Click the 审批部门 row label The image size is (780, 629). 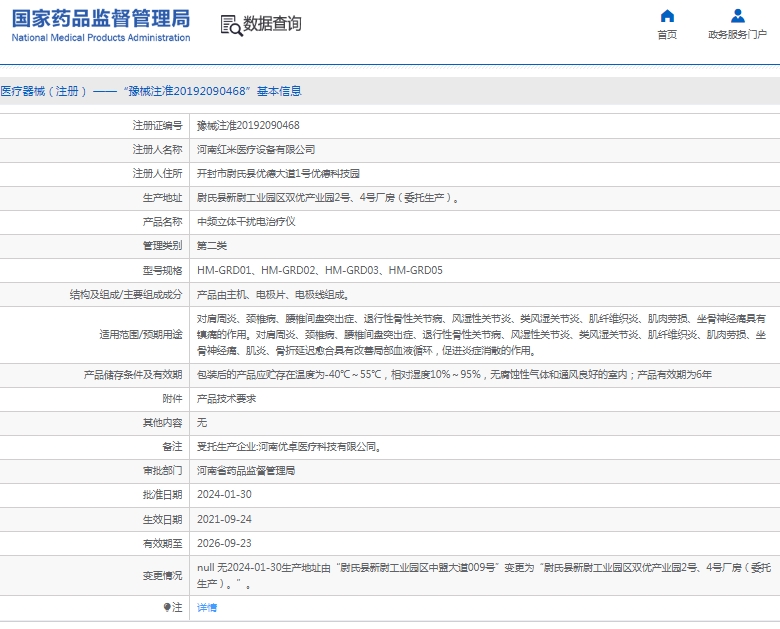163,470
